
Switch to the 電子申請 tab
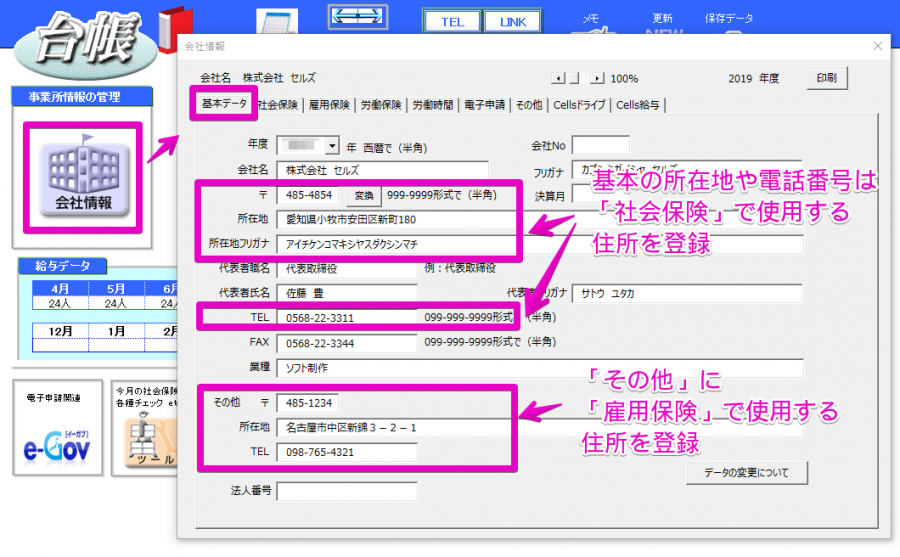click(x=484, y=105)
